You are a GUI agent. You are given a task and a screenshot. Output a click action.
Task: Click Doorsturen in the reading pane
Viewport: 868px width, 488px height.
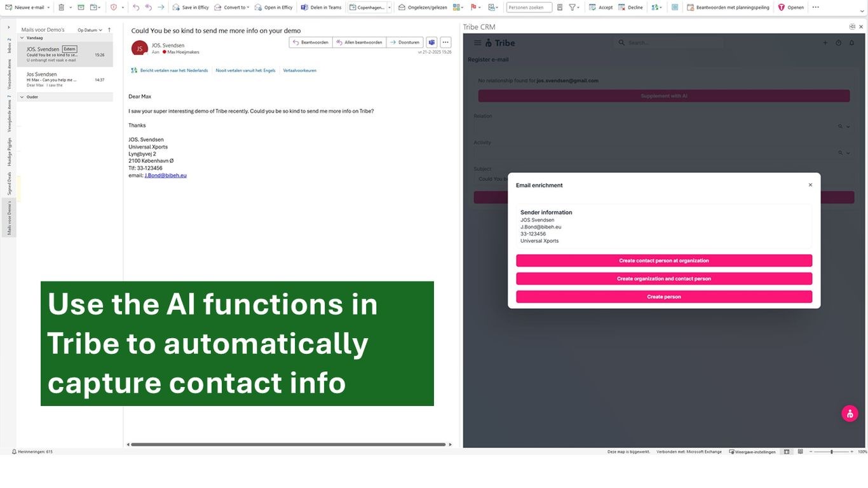point(404,42)
